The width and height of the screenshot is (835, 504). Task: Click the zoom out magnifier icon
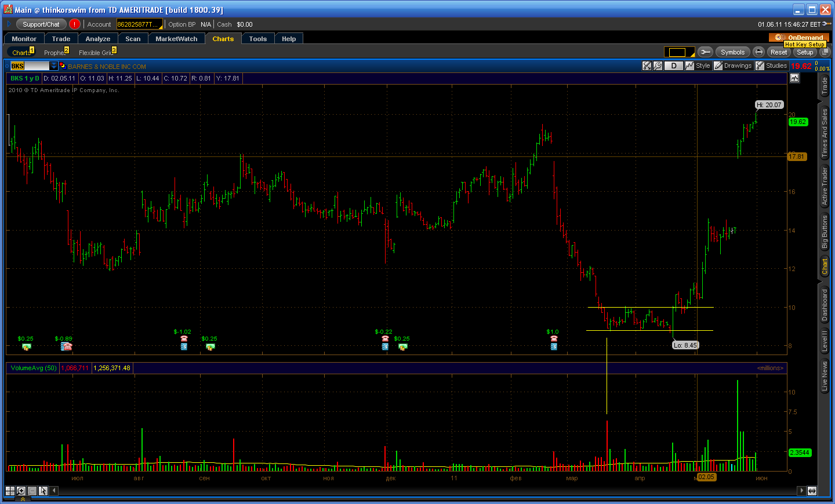pyautogui.click(x=32, y=491)
